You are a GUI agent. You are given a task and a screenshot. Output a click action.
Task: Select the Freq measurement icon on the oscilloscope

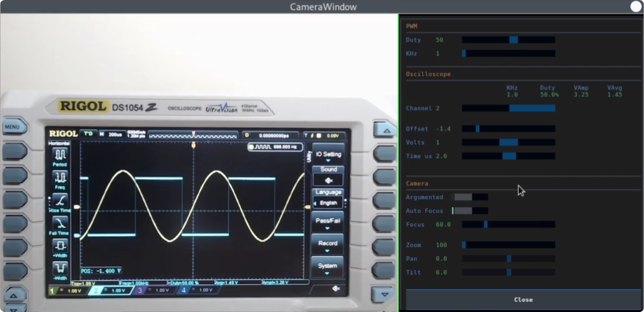click(x=61, y=177)
